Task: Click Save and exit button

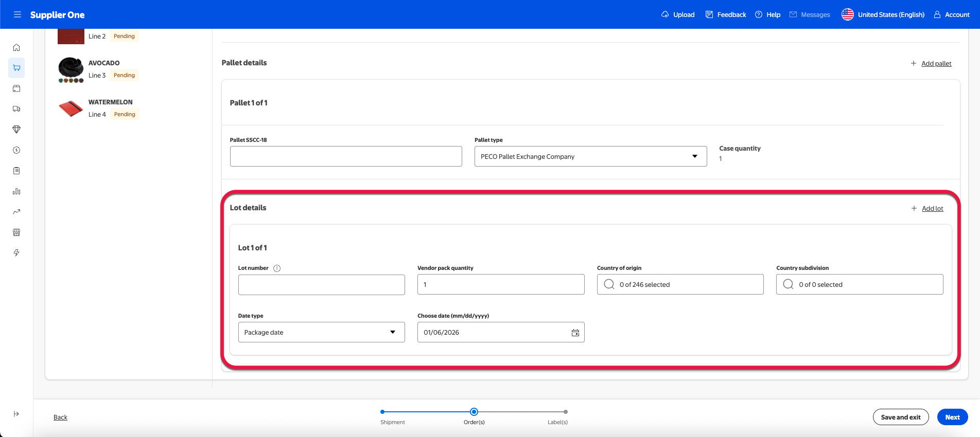Action: click(900, 417)
